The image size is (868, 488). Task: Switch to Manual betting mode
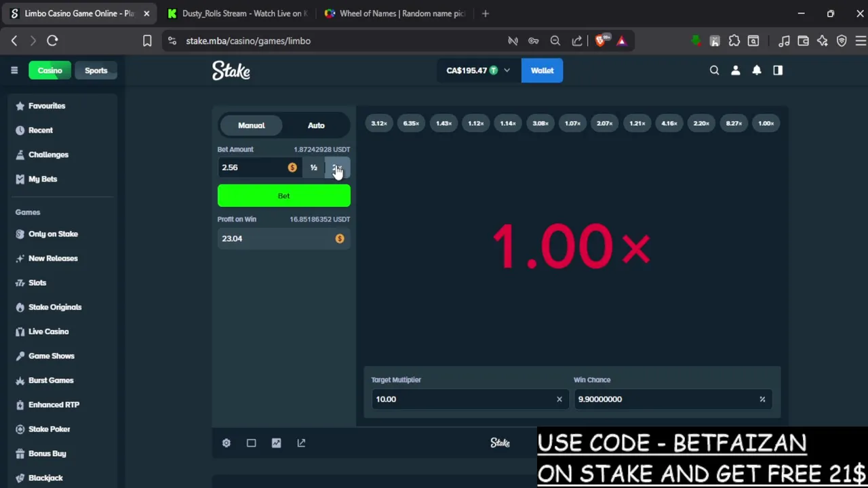tap(252, 125)
